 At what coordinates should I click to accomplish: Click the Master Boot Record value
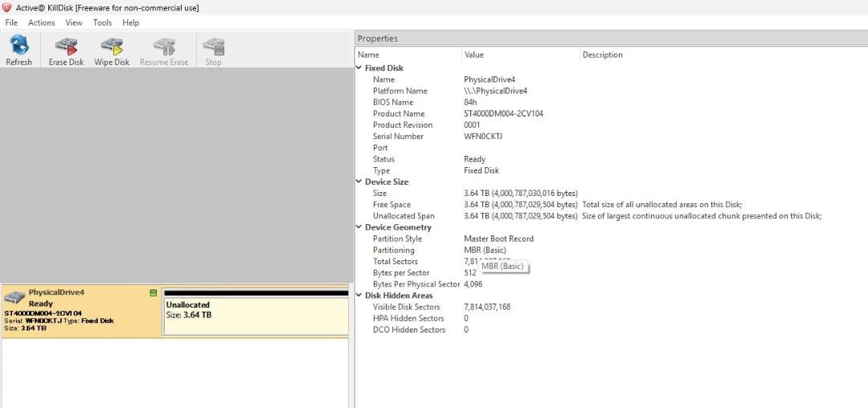pos(499,239)
